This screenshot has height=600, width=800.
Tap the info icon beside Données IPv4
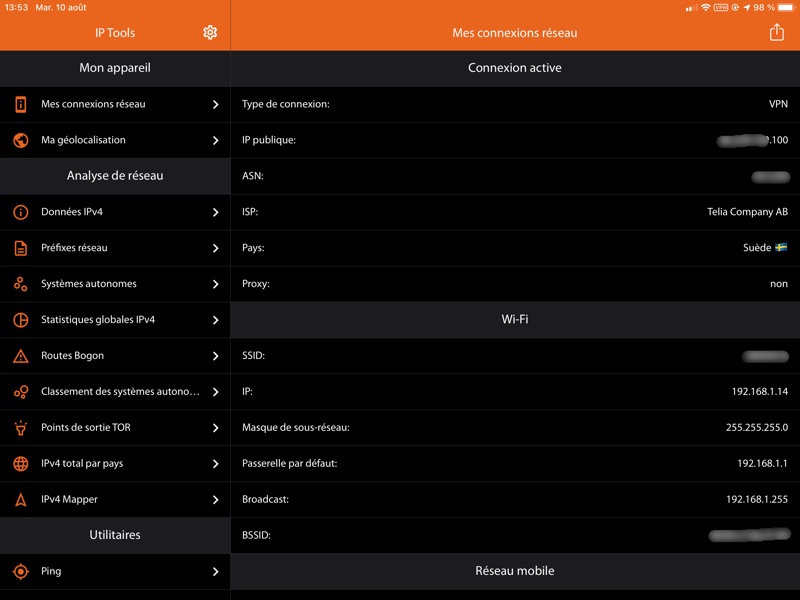click(20, 212)
